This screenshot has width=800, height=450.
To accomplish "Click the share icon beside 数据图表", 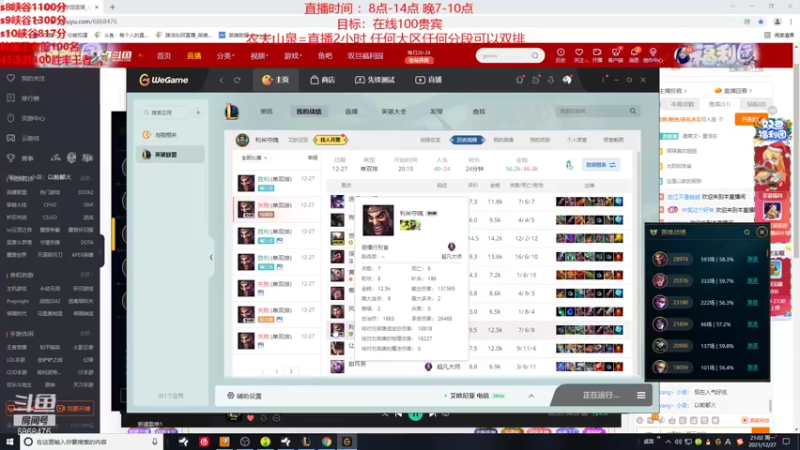I will click(x=569, y=165).
